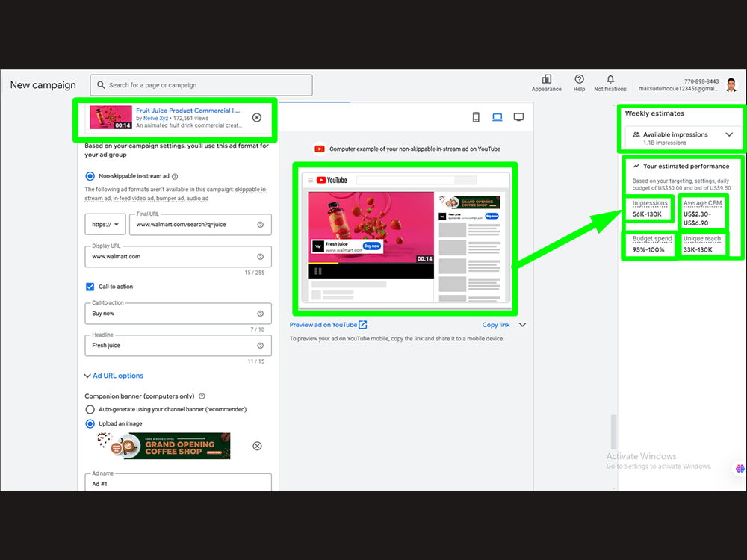
Task: Click the audio ad link
Action: [196, 198]
